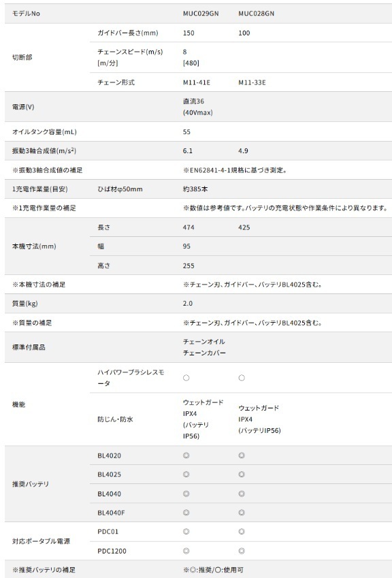Select vibration value 6.1
Viewport: 392px width, 578px height.
(188, 150)
